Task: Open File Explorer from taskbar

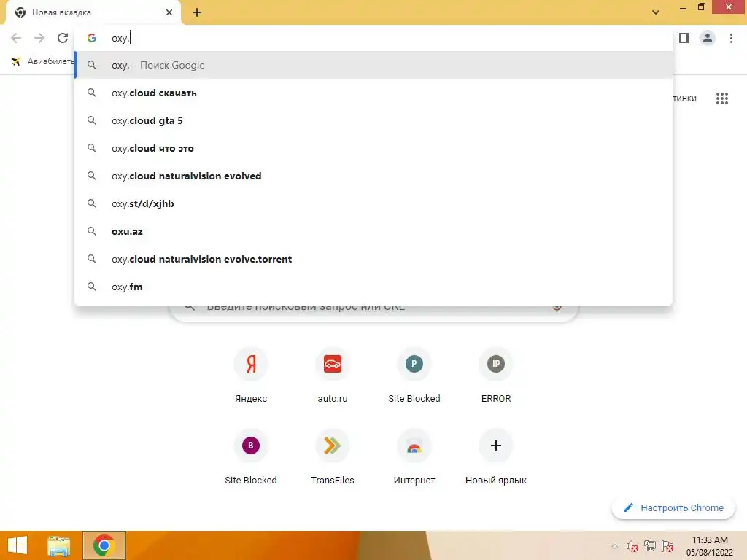Action: click(58, 545)
